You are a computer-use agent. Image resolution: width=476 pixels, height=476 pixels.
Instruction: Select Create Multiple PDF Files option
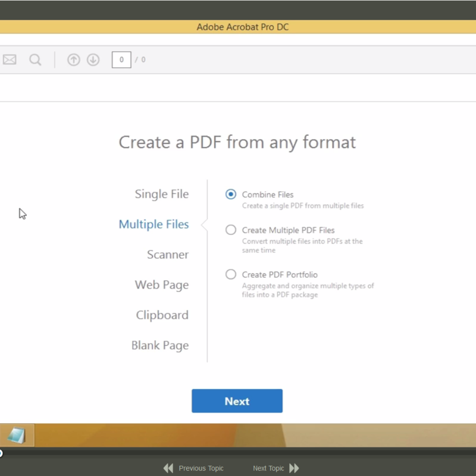click(231, 230)
